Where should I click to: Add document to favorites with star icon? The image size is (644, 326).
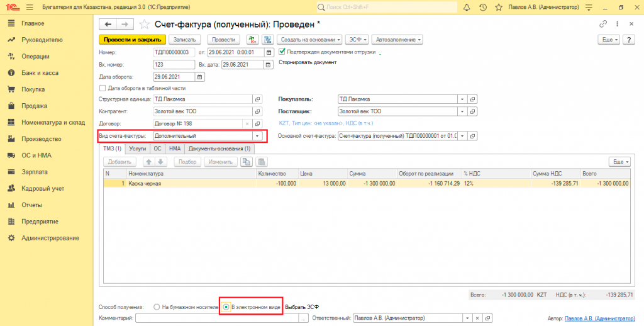point(144,25)
